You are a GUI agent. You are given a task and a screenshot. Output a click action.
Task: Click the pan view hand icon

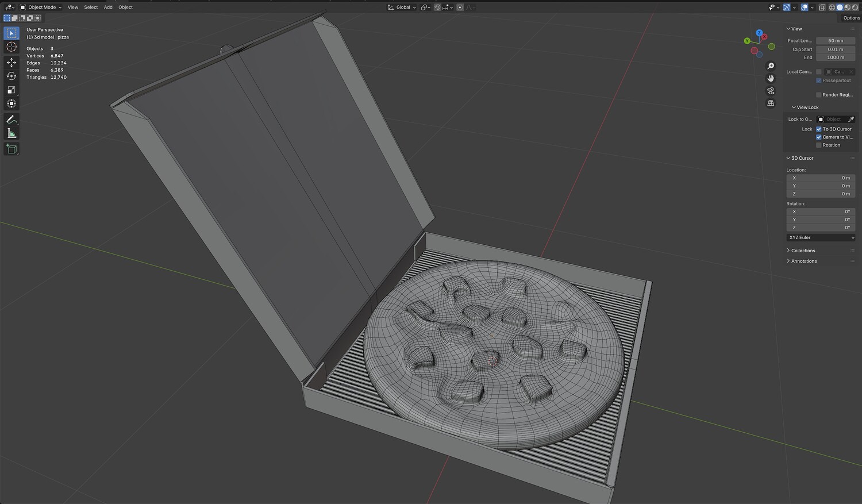771,78
